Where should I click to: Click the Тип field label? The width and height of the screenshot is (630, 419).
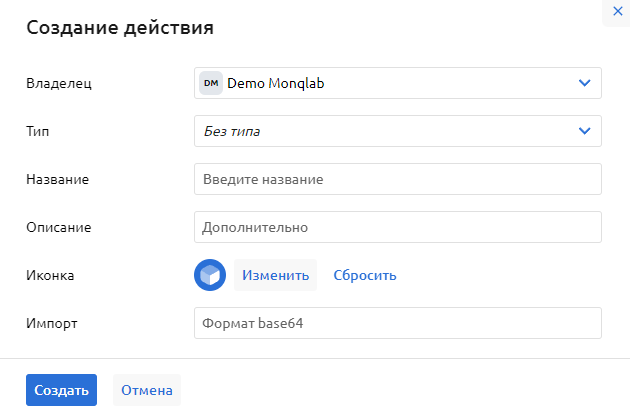click(x=37, y=131)
